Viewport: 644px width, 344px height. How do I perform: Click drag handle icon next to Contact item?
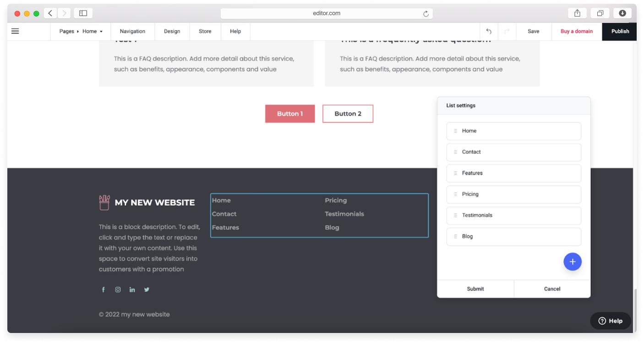pos(455,152)
